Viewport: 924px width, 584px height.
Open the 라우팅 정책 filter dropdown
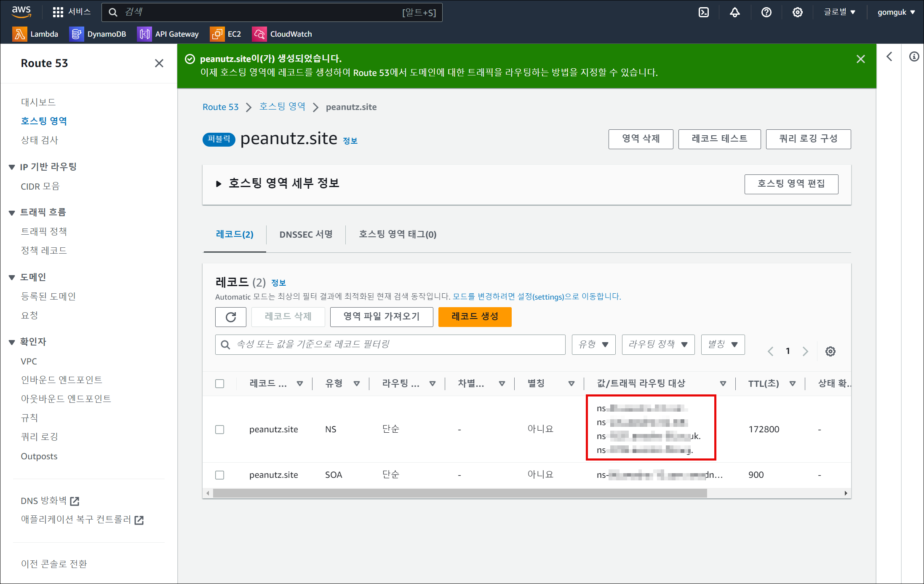click(658, 345)
